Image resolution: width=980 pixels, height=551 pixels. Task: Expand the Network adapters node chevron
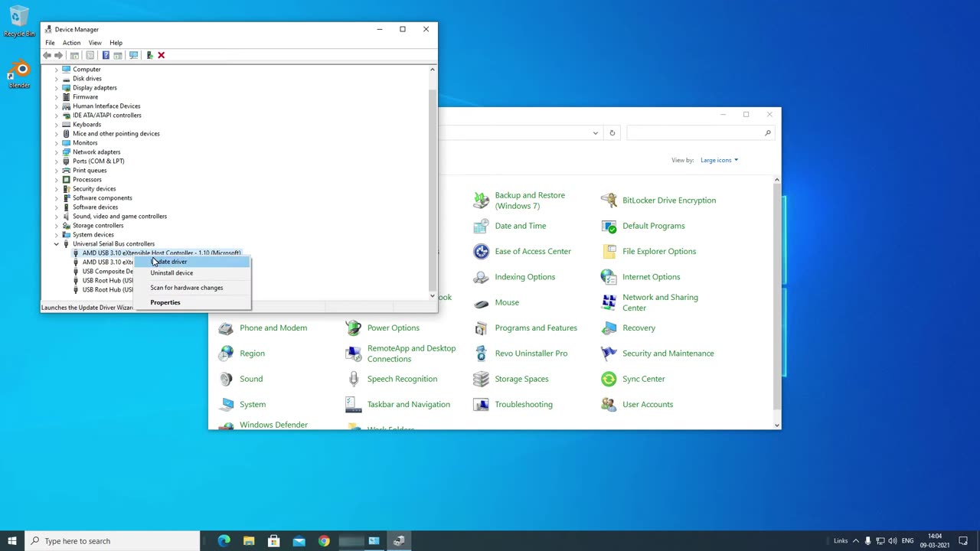click(56, 152)
